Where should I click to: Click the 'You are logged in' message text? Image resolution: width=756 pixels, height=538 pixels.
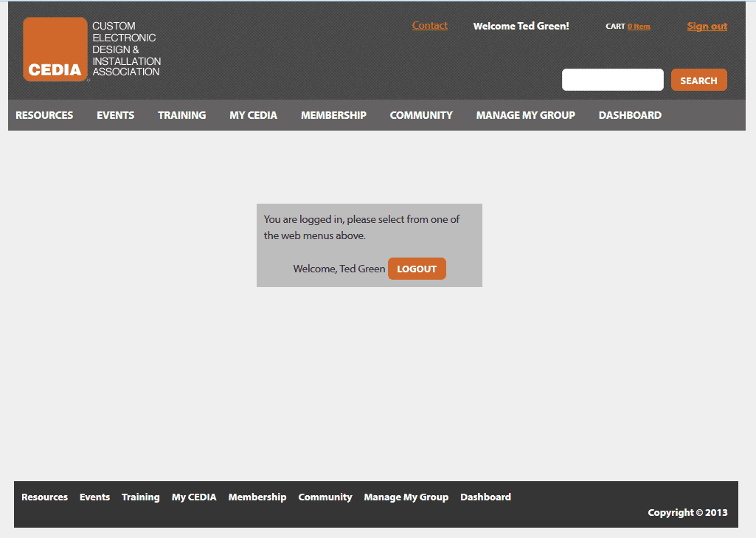point(361,227)
